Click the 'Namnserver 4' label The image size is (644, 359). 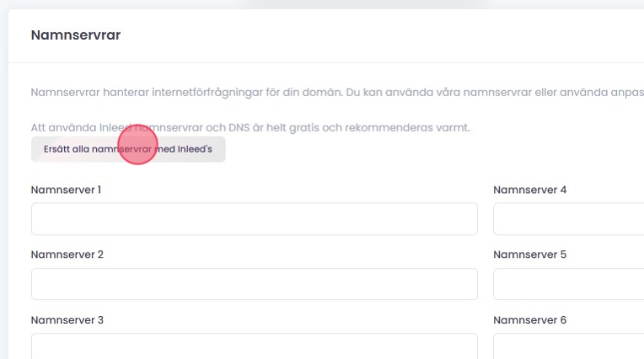click(x=529, y=190)
